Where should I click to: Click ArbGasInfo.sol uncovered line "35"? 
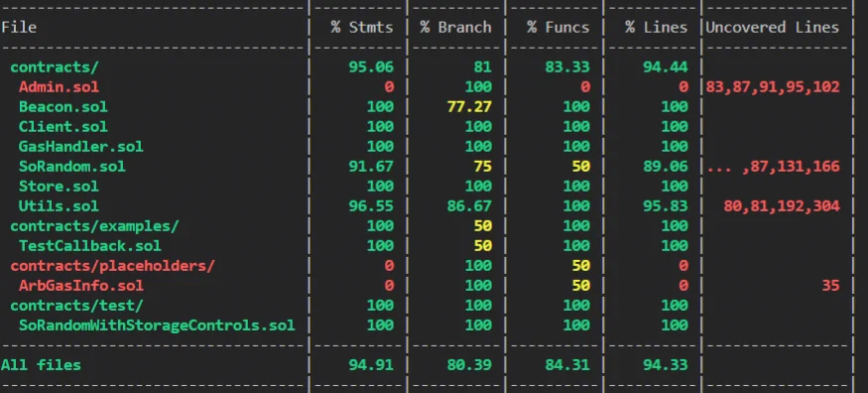pos(830,286)
